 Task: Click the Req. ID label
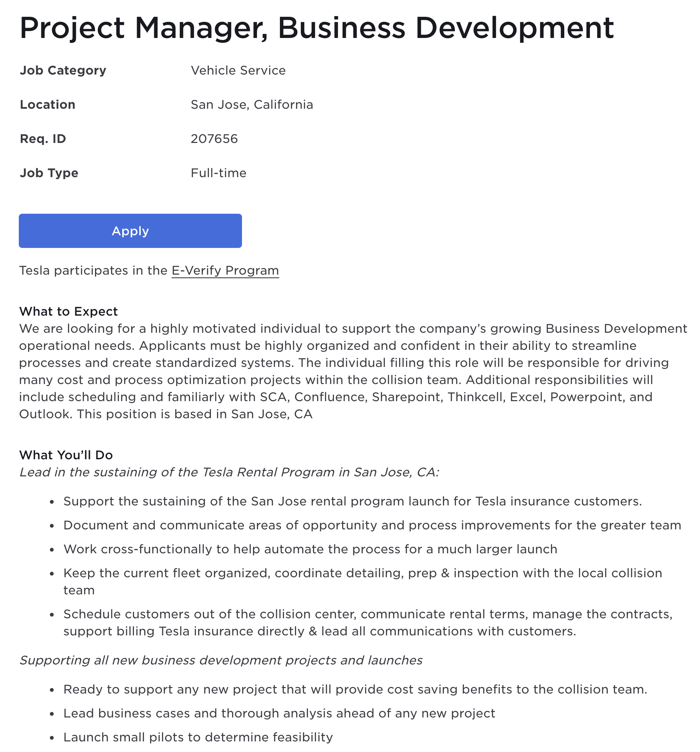pos(43,139)
